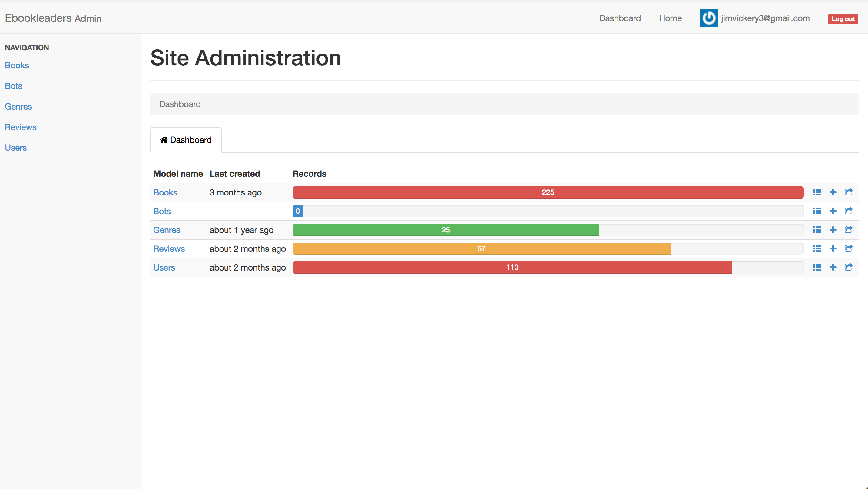Click Dashboard in the top navigation bar
The height and width of the screenshot is (489, 868).
[x=620, y=18]
